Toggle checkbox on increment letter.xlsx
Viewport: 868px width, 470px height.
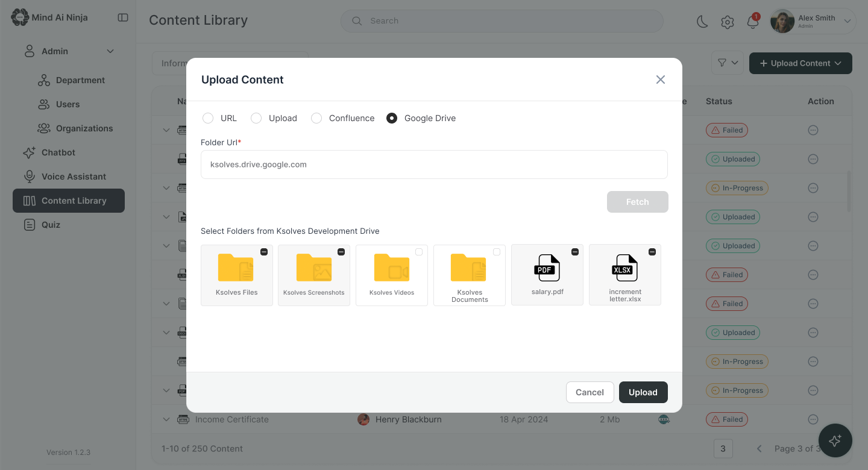click(x=652, y=252)
